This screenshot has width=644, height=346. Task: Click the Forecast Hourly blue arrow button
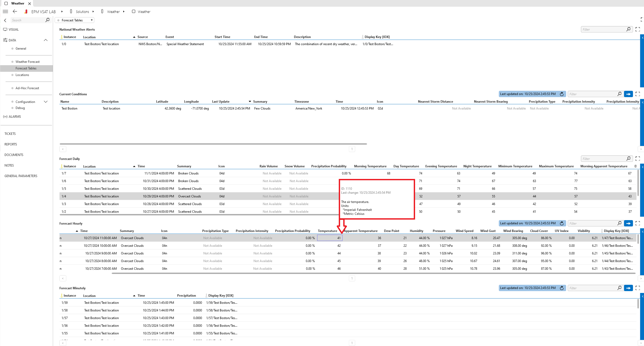point(628,223)
